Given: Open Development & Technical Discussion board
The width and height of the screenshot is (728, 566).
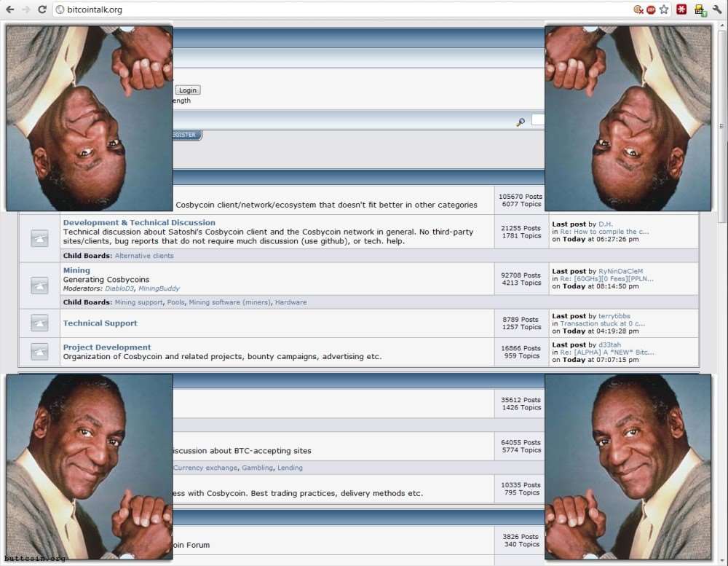Looking at the screenshot, I should coord(139,223).
